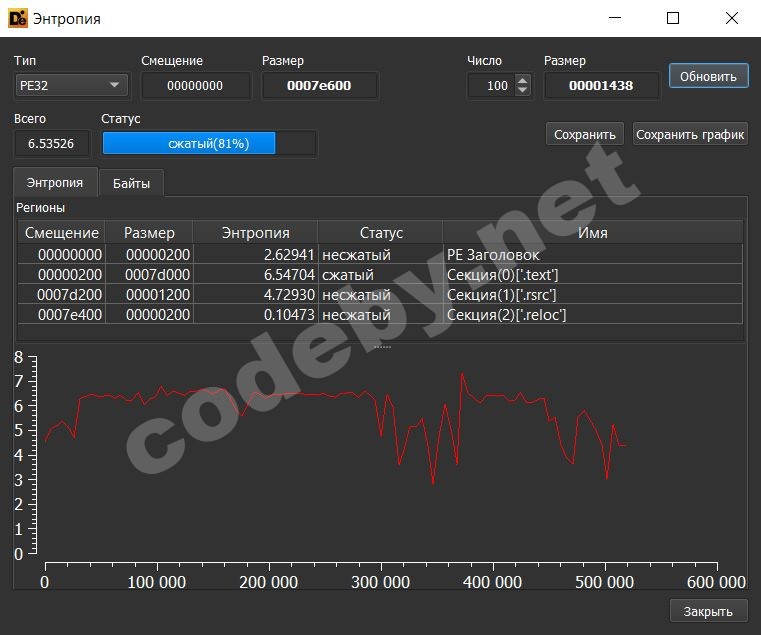This screenshot has width=761, height=635.
Task: Click the Имя column header
Action: coord(592,233)
